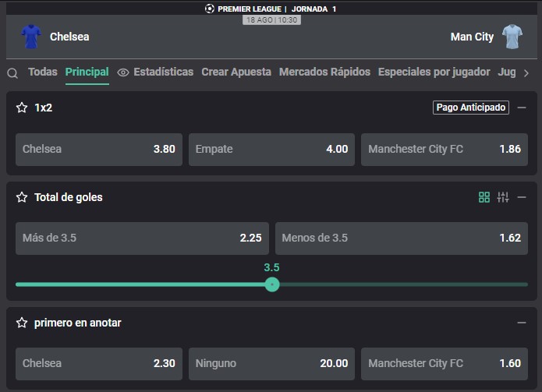Star the Total de goles market
Image resolution: width=542 pixels, height=392 pixels.
tap(22, 197)
